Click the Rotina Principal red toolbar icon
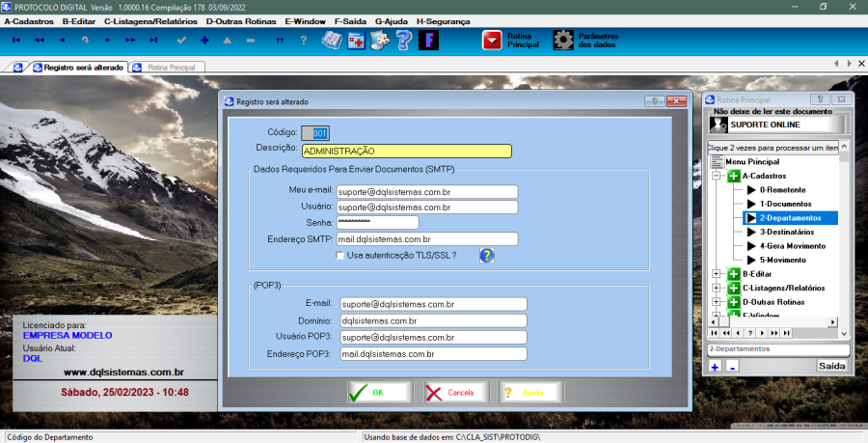This screenshot has height=443, width=868. coord(494,41)
